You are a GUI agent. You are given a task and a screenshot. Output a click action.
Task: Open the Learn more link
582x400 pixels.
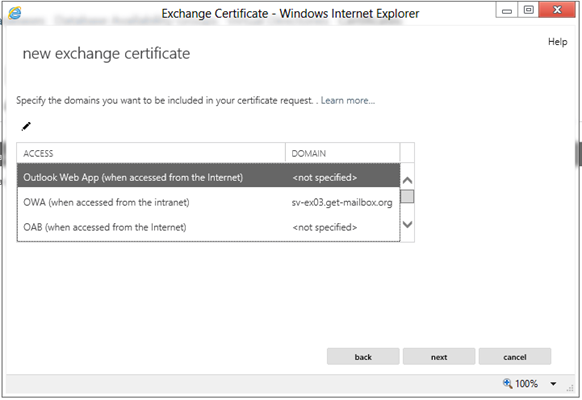(348, 101)
